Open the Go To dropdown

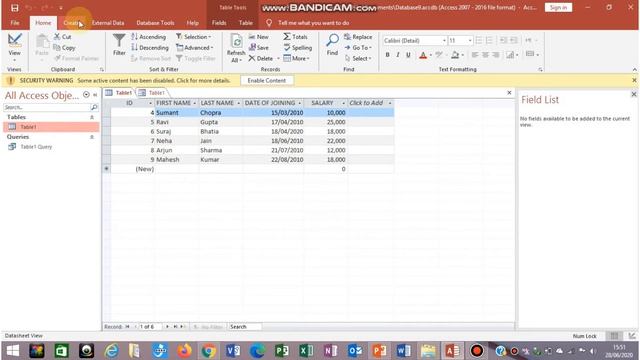(x=358, y=48)
